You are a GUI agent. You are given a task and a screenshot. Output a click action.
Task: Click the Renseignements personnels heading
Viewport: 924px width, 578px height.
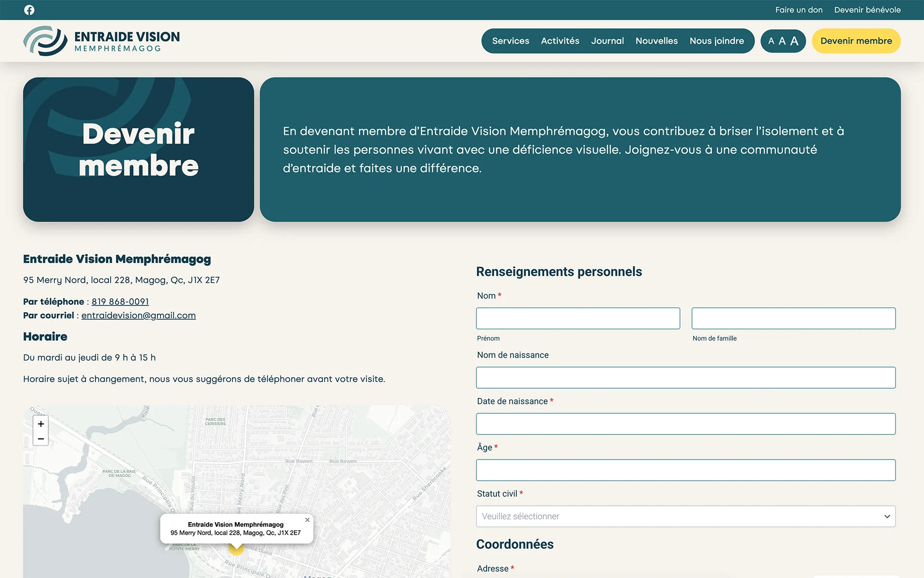(559, 272)
